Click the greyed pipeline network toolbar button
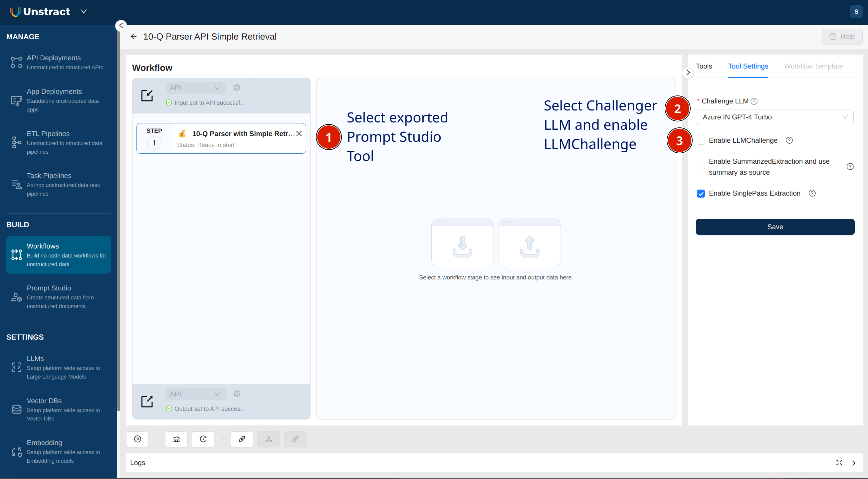The width and height of the screenshot is (868, 479). (x=269, y=439)
